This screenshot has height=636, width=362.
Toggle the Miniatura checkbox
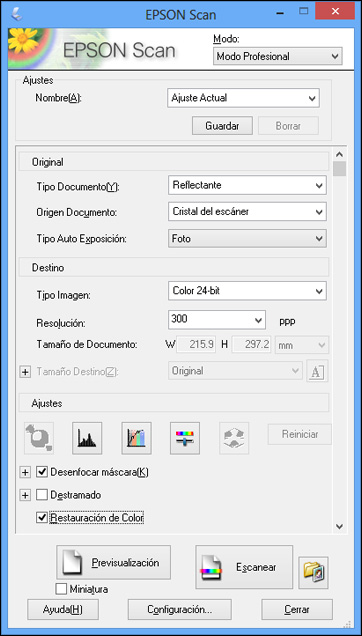61,589
